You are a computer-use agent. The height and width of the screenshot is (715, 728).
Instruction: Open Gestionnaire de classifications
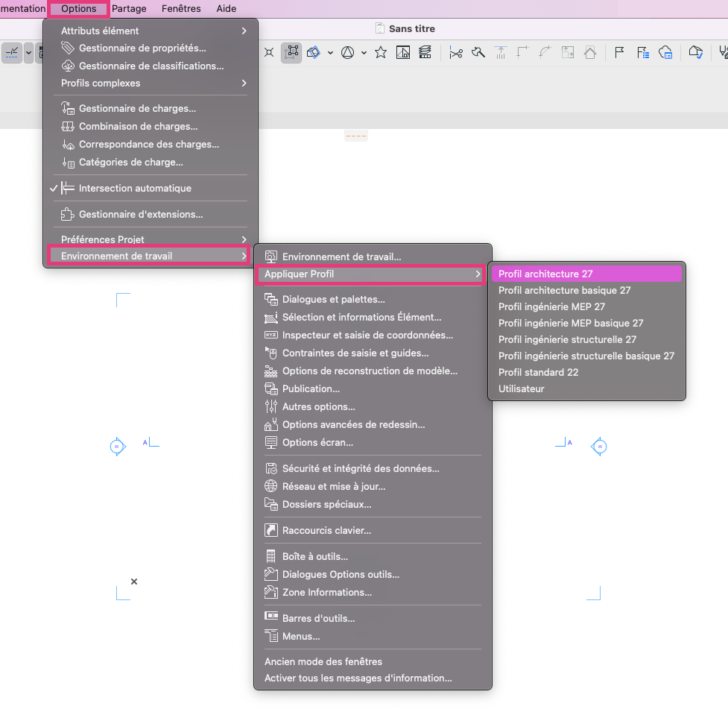pos(151,66)
